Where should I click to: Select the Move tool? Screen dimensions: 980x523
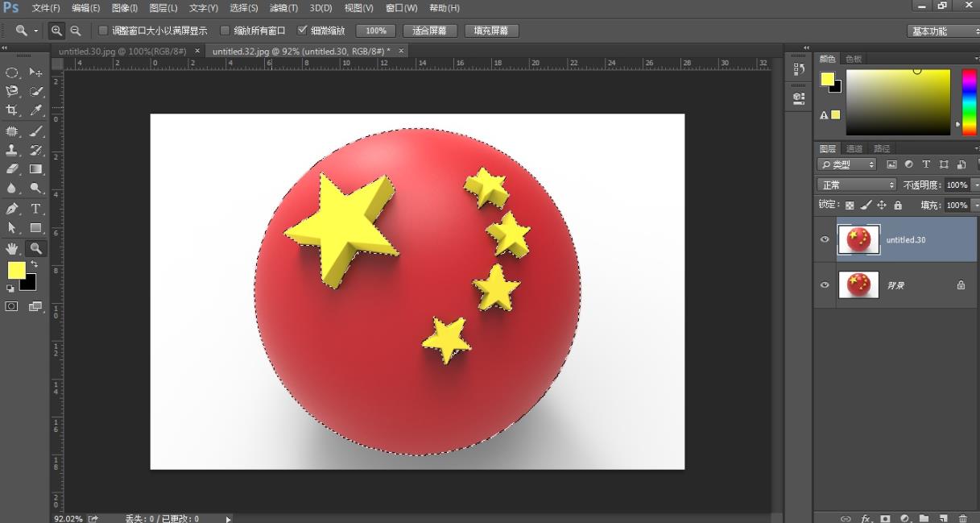[35, 73]
